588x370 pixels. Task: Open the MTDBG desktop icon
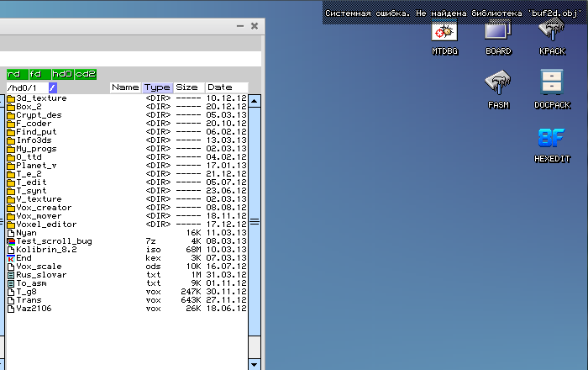tap(444, 34)
